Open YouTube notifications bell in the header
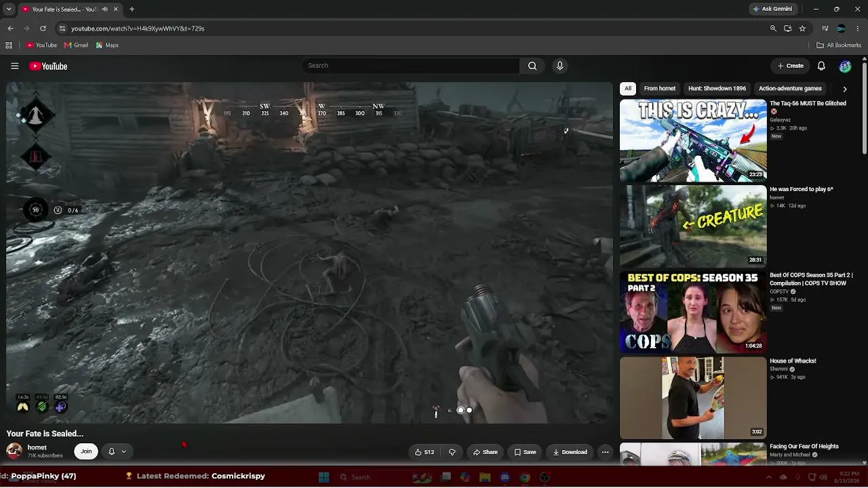This screenshot has height=488, width=868. tap(821, 66)
